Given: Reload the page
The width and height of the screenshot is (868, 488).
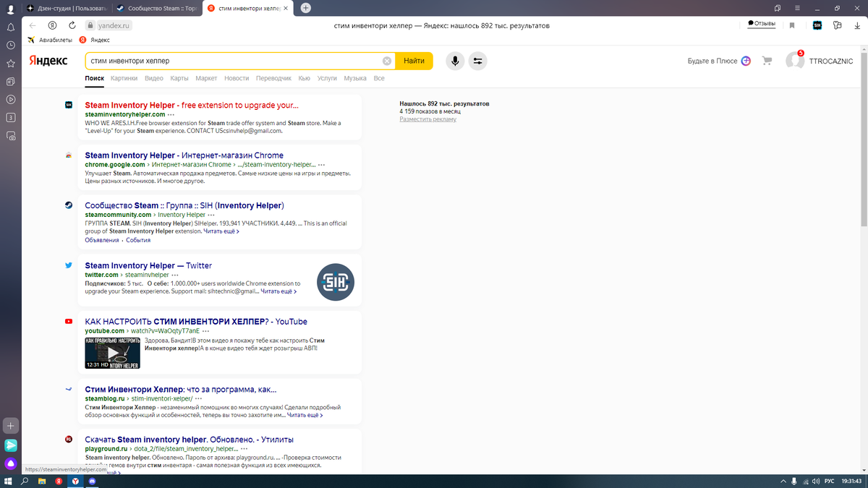Looking at the screenshot, I should coord(72,25).
